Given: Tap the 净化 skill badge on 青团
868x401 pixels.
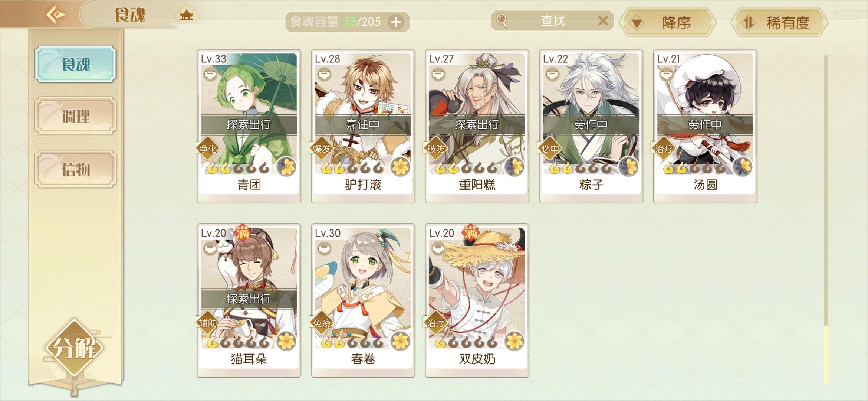Looking at the screenshot, I should pos(208,149).
